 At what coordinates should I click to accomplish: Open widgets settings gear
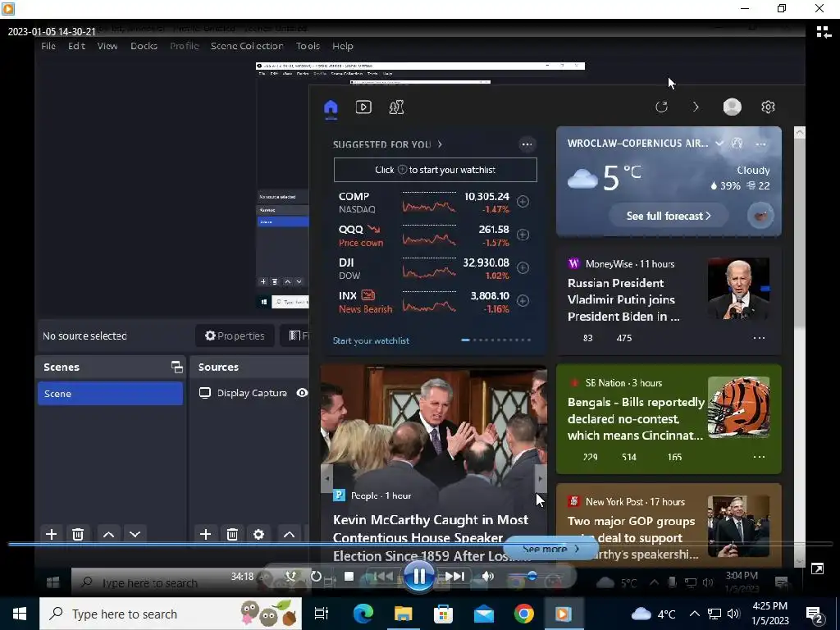click(x=768, y=107)
